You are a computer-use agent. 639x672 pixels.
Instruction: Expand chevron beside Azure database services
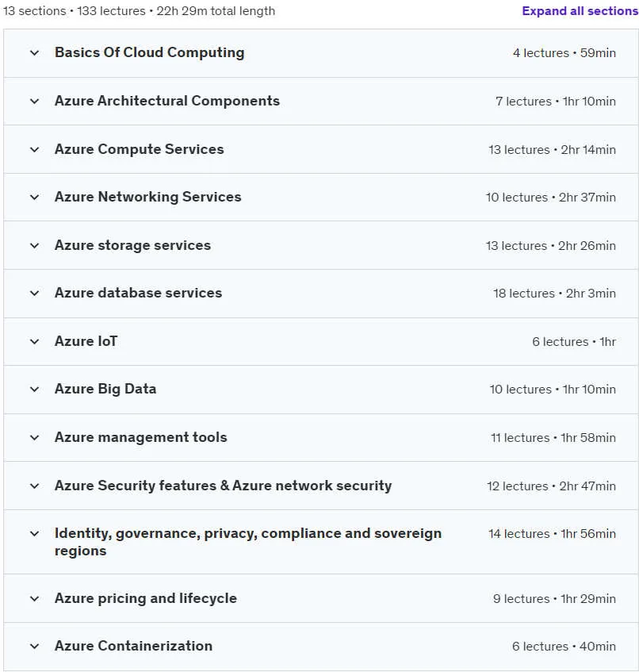35,294
